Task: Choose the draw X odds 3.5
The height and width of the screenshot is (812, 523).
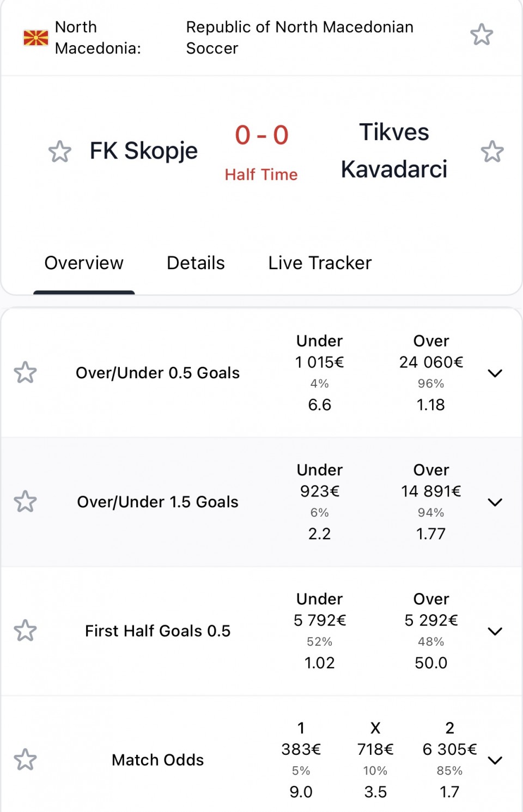Action: 375,792
